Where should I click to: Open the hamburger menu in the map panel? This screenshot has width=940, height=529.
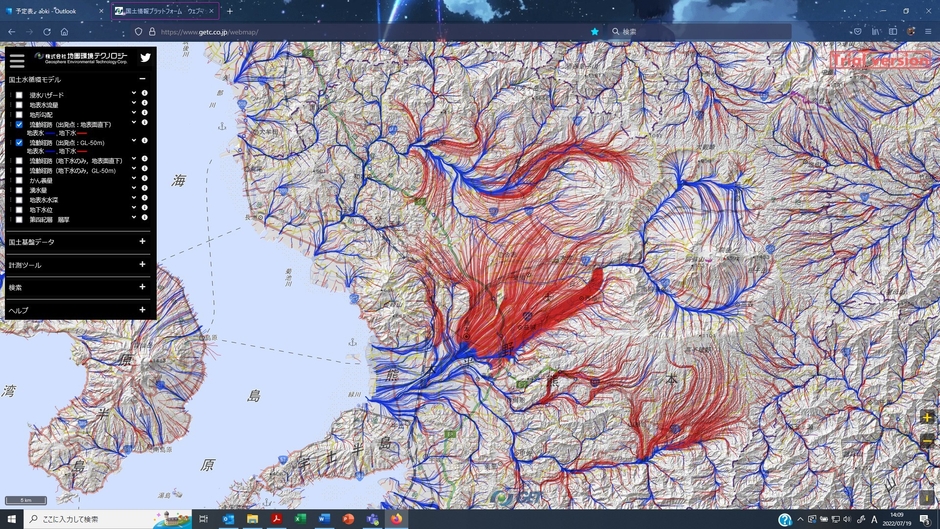17,60
